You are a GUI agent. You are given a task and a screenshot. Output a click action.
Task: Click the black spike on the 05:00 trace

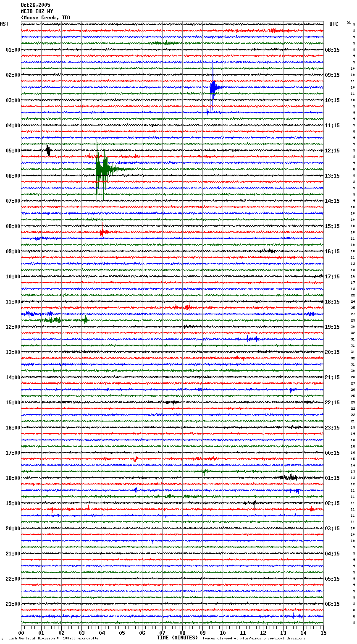pyautogui.click(x=48, y=151)
